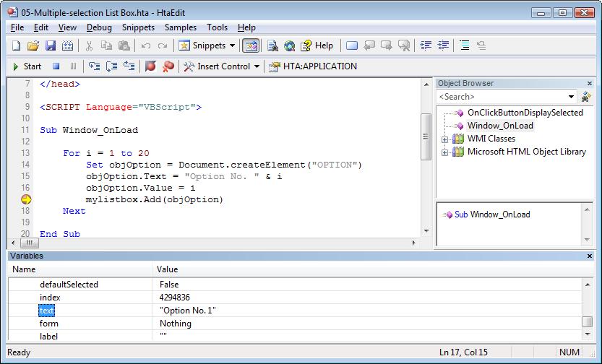602x364 pixels.
Task: Toggle the highlighted Object Browser toolbar button
Action: [x=251, y=45]
